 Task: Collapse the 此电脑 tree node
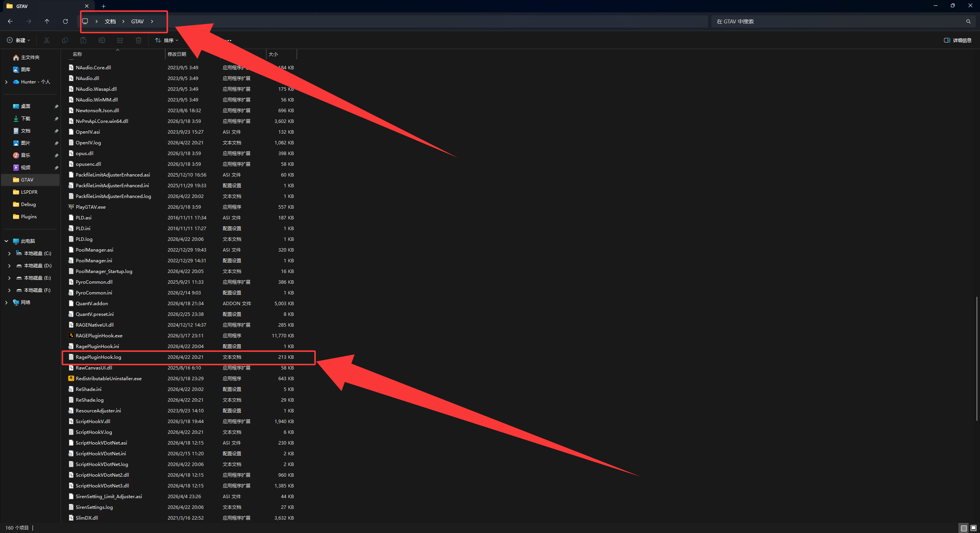pyautogui.click(x=6, y=241)
